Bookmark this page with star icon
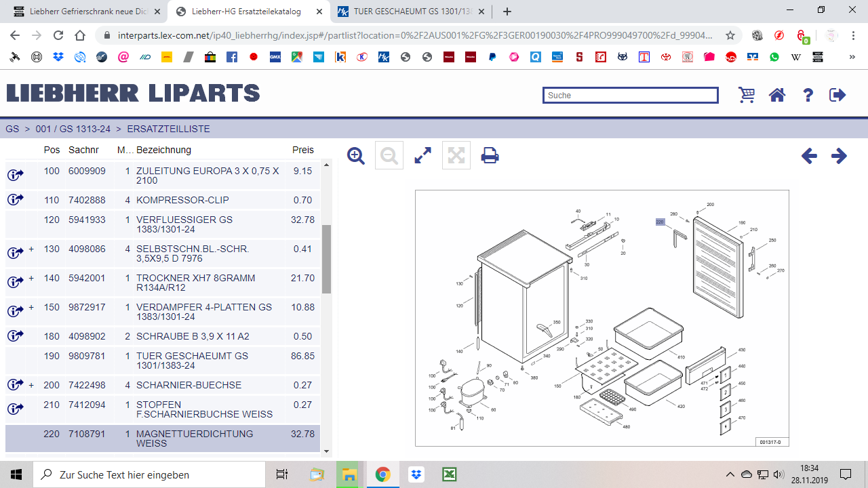 730,35
